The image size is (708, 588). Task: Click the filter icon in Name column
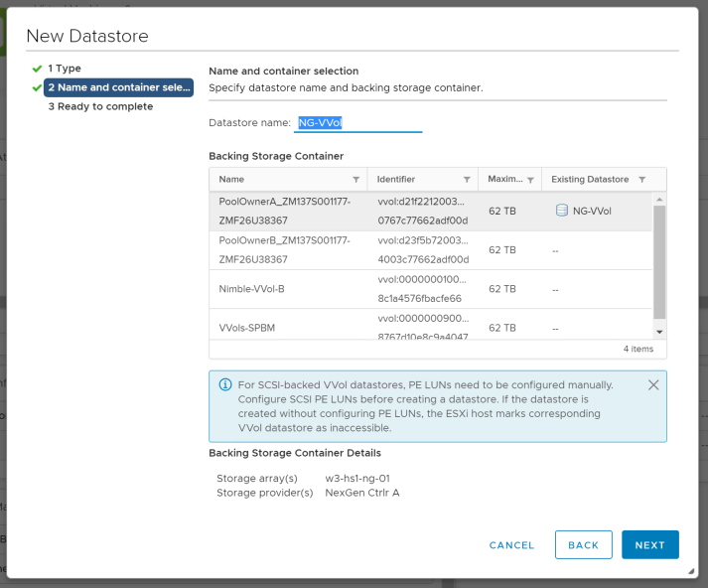[356, 180]
